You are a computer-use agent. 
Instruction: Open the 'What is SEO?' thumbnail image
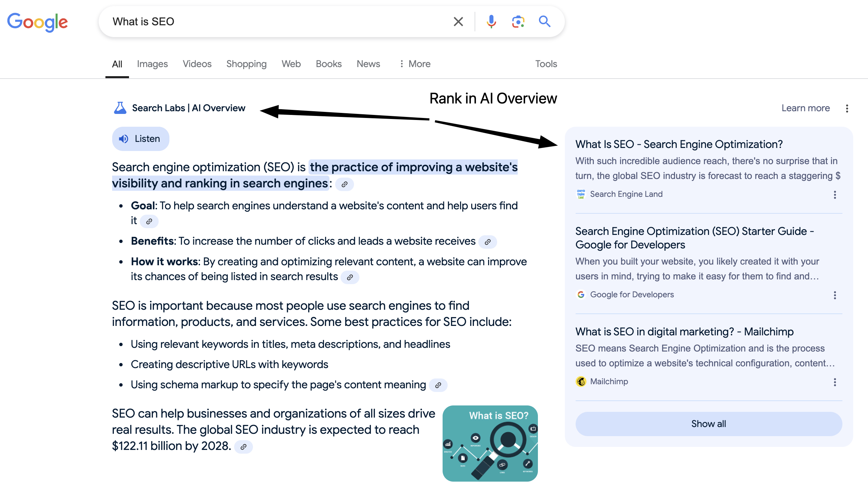click(x=490, y=444)
